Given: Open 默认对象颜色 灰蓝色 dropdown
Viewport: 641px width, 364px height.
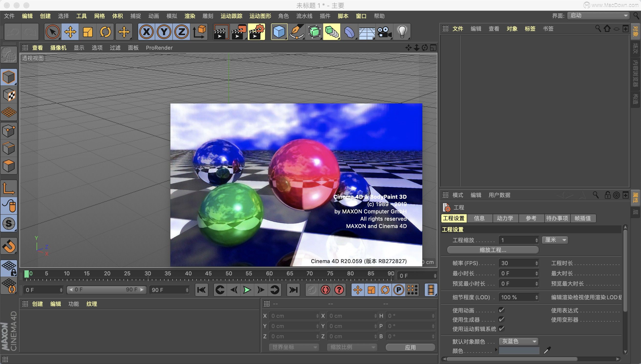Looking at the screenshot, I should [518, 341].
